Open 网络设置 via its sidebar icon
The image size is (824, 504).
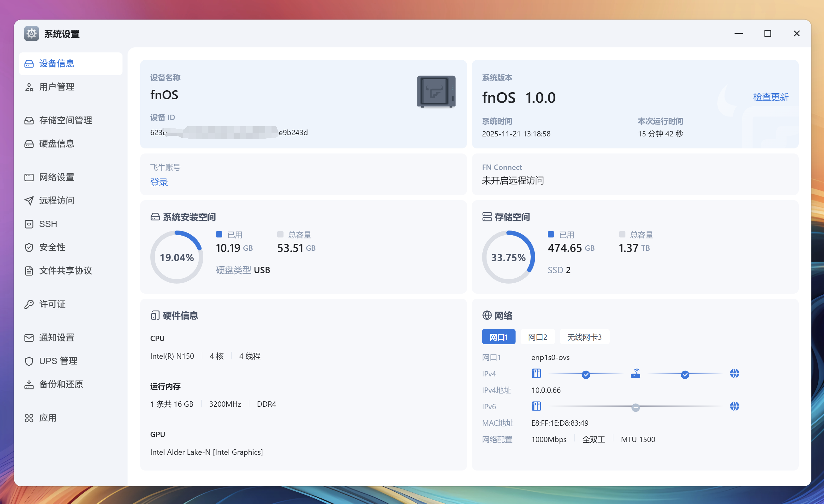tap(29, 177)
